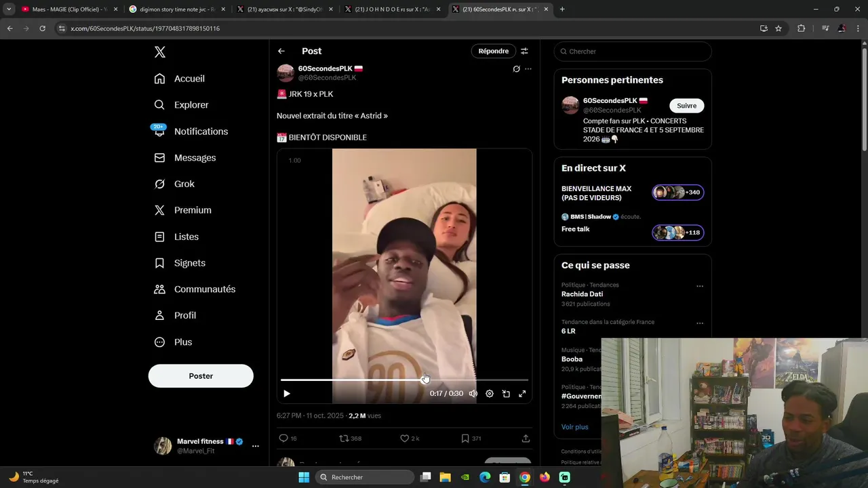Click the video progress bar

tap(404, 380)
